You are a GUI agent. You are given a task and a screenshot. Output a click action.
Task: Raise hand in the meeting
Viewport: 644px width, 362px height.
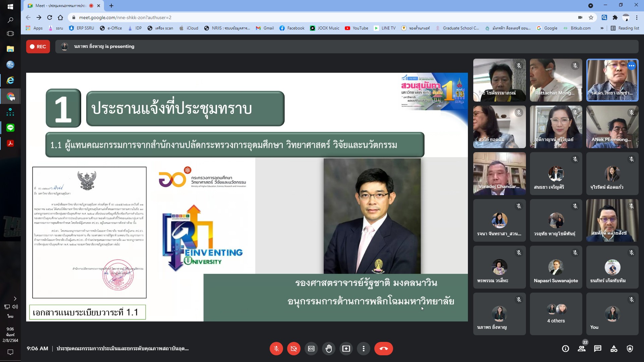(328, 349)
